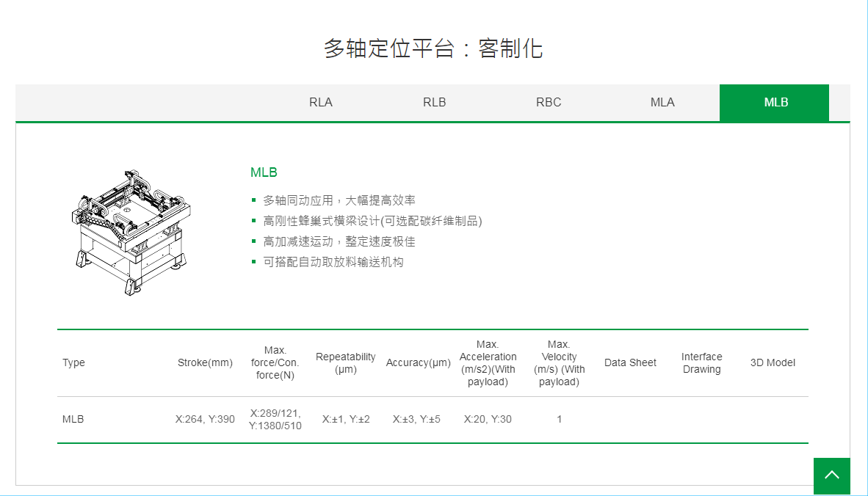Click the Data Sheet column header
Viewport: 868px width, 496px height.
coord(630,362)
